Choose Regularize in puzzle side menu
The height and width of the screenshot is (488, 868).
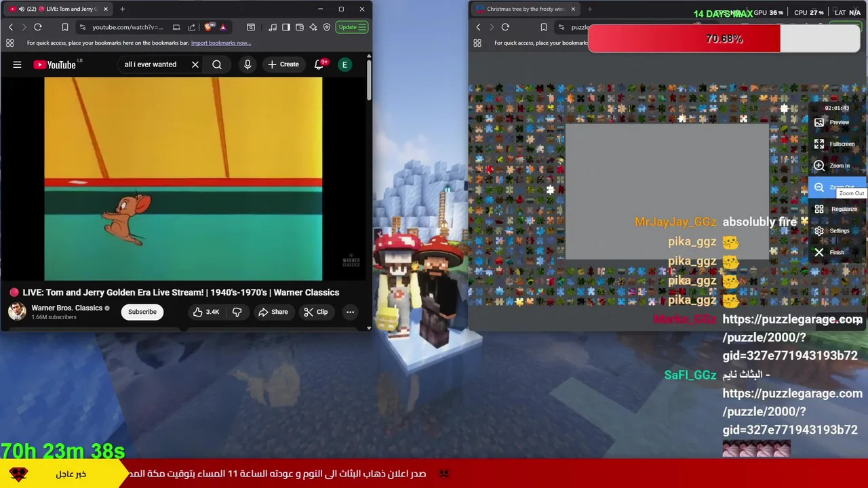837,209
